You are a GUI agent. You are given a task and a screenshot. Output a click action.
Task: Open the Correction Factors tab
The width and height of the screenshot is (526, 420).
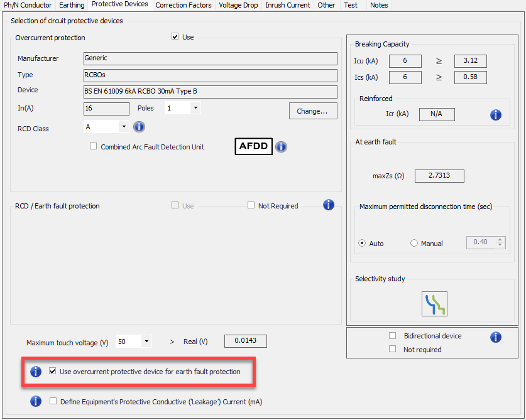point(184,5)
